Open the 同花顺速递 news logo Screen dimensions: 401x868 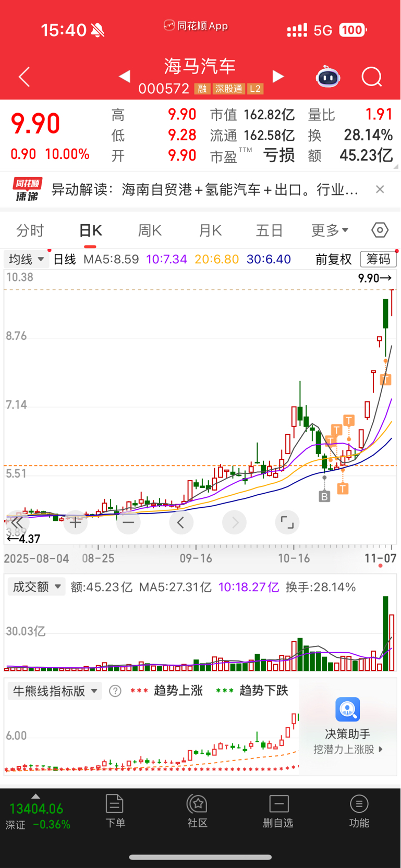point(27,189)
